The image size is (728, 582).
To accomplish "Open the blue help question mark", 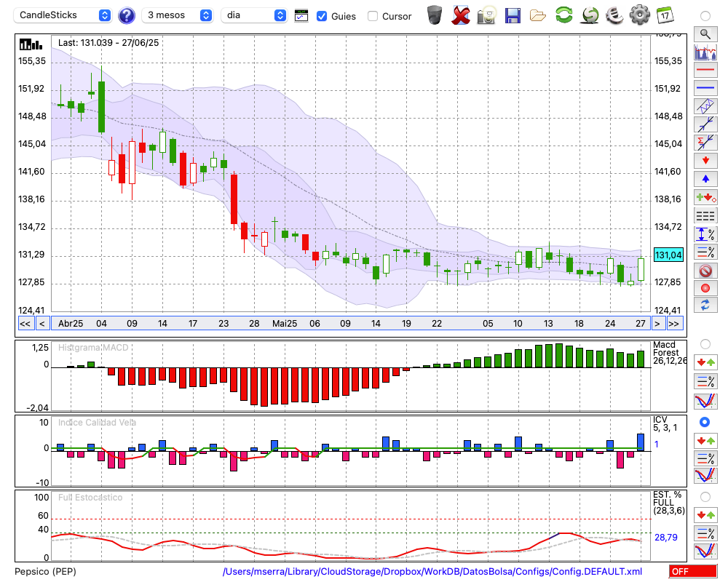I will coord(127,16).
